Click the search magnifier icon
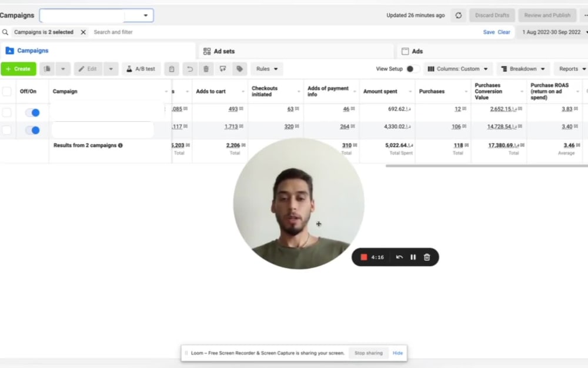This screenshot has height=368, width=588. [x=5, y=32]
